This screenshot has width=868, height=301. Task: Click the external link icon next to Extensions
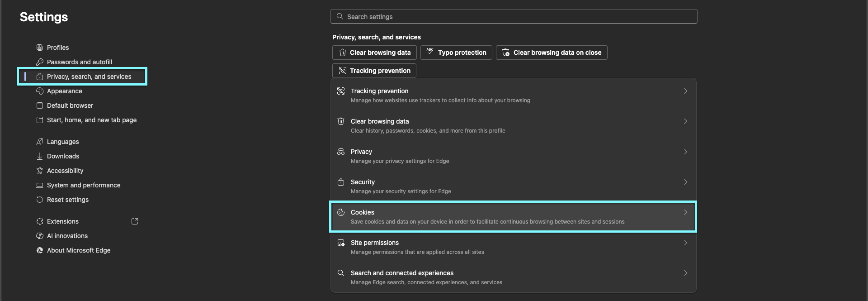[135, 221]
